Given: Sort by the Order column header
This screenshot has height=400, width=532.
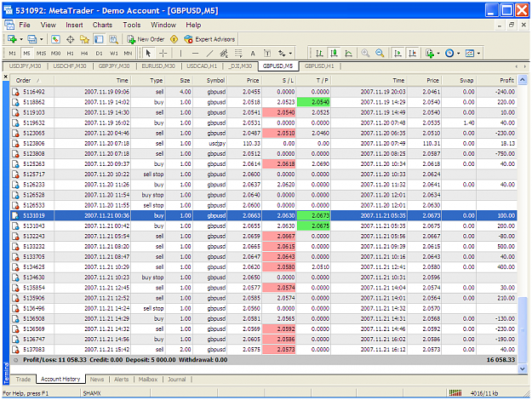Looking at the screenshot, I should (x=31, y=80).
